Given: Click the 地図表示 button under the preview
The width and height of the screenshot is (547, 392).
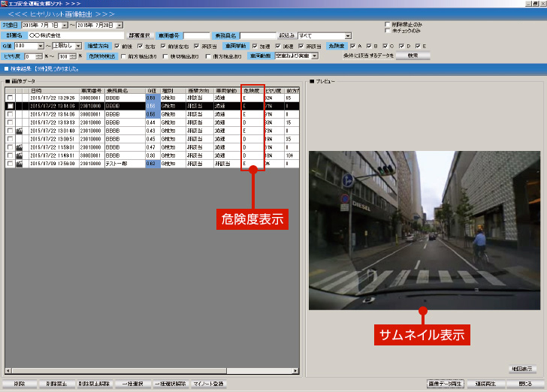Looking at the screenshot, I should (521, 369).
